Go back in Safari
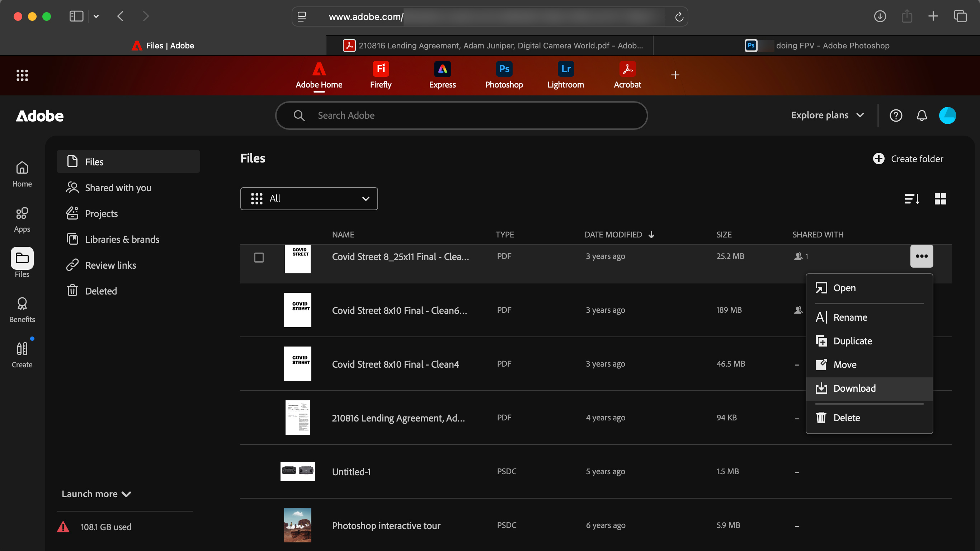Screen dimensions: 980x551 click(120, 16)
